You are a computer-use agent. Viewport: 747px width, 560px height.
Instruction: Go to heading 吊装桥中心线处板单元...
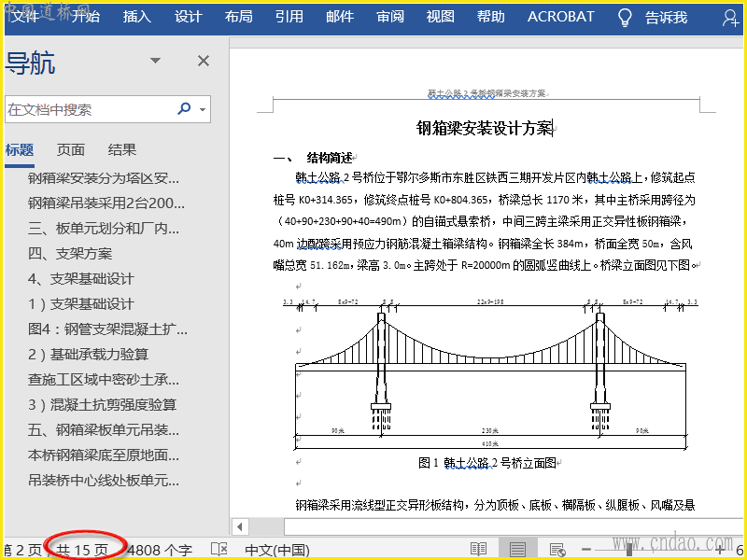(x=104, y=481)
